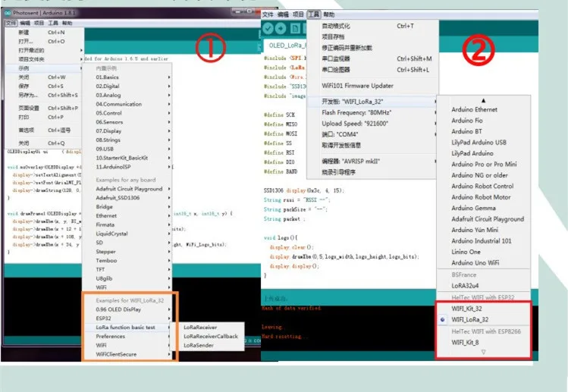Open 串口监视器 serial monitor entry

click(372, 58)
